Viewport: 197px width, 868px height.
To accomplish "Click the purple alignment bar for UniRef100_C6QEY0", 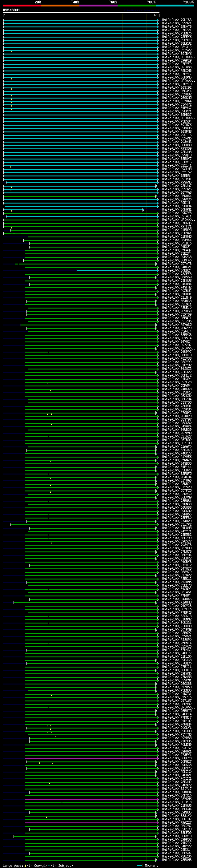I will pyautogui.click(x=92, y=758).
